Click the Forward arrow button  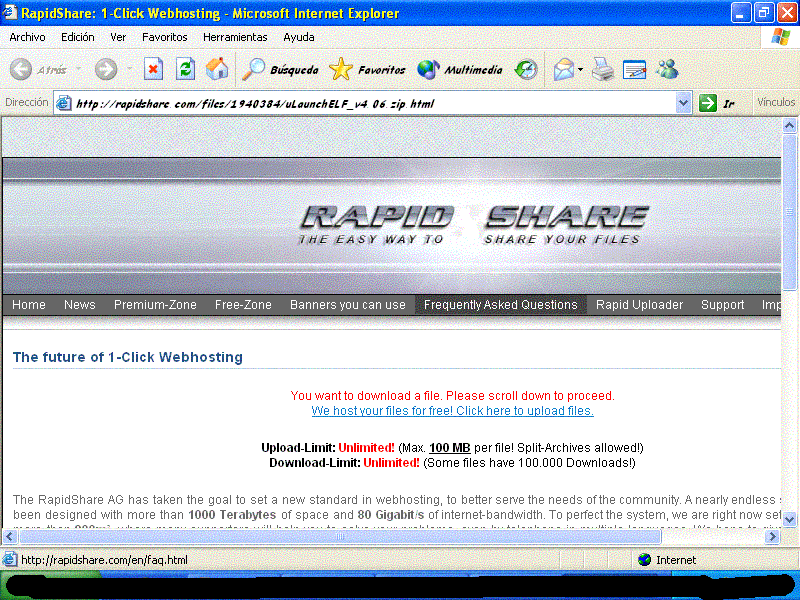click(x=106, y=69)
